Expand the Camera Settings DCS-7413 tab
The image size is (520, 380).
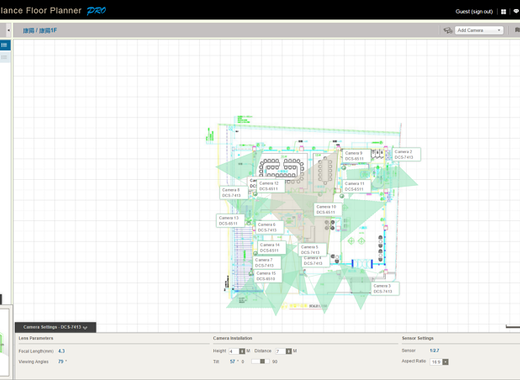click(x=55, y=327)
